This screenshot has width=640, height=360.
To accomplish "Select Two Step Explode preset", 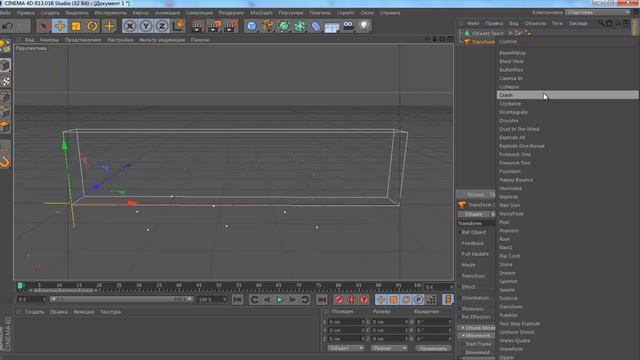I will point(520,324).
